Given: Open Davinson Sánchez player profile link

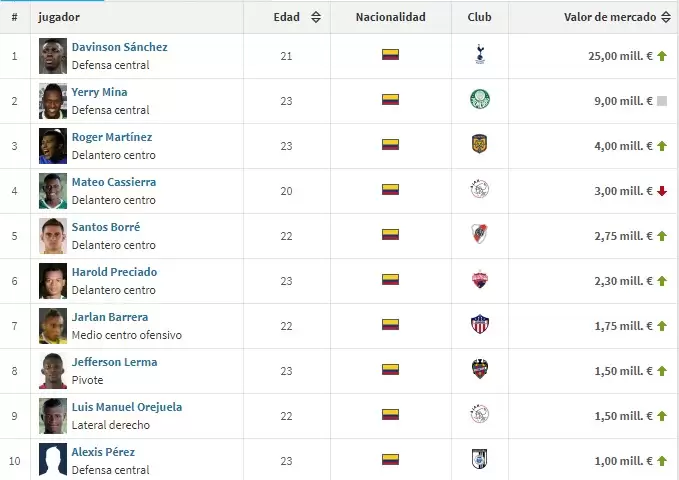Looking at the screenshot, I should click(119, 47).
